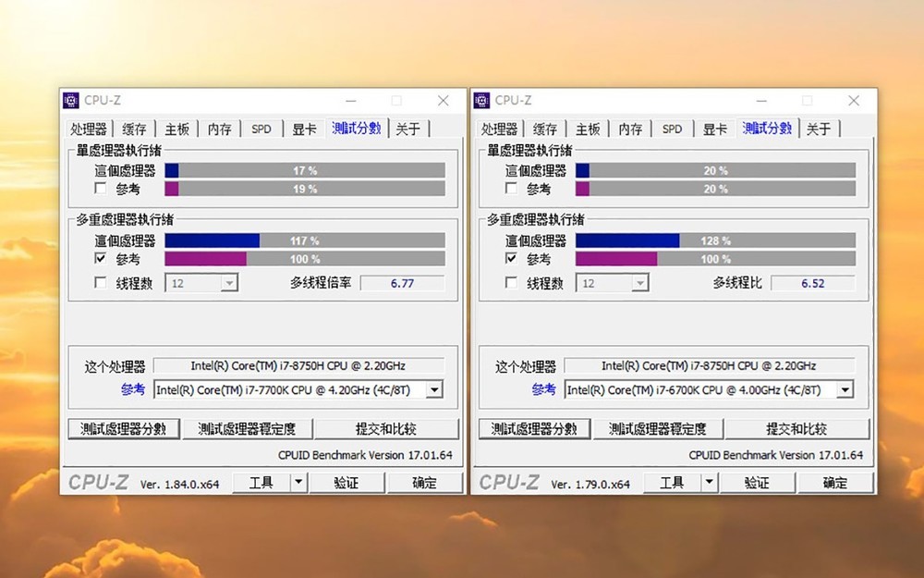Select 显卡 tab in left CPU-Z window
Viewport: 924px width, 578px height.
(x=304, y=129)
